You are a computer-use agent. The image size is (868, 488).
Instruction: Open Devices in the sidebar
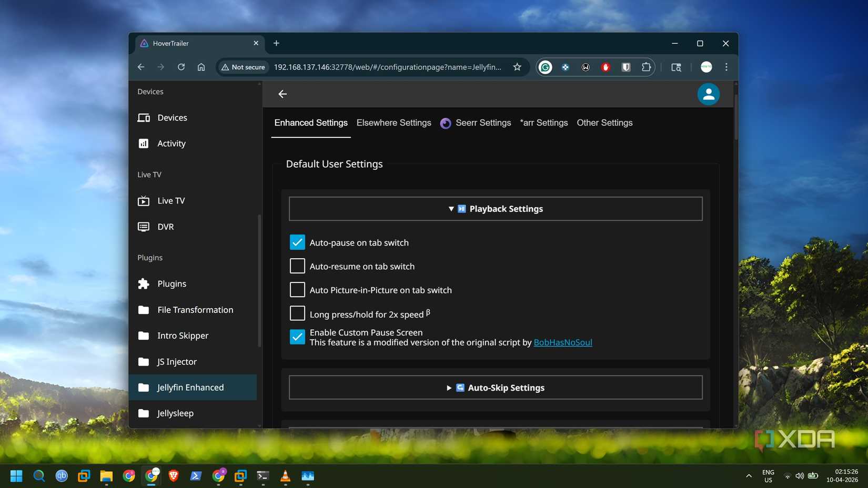pos(193,118)
